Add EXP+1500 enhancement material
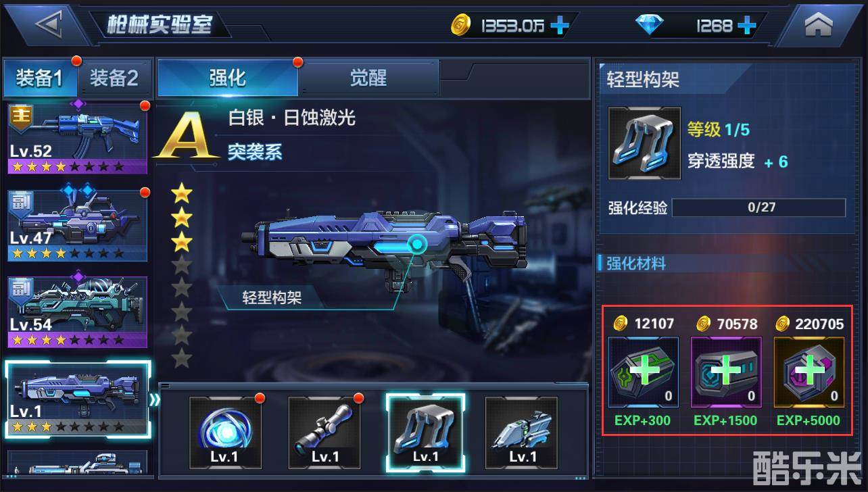The width and height of the screenshot is (868, 492). click(x=726, y=372)
